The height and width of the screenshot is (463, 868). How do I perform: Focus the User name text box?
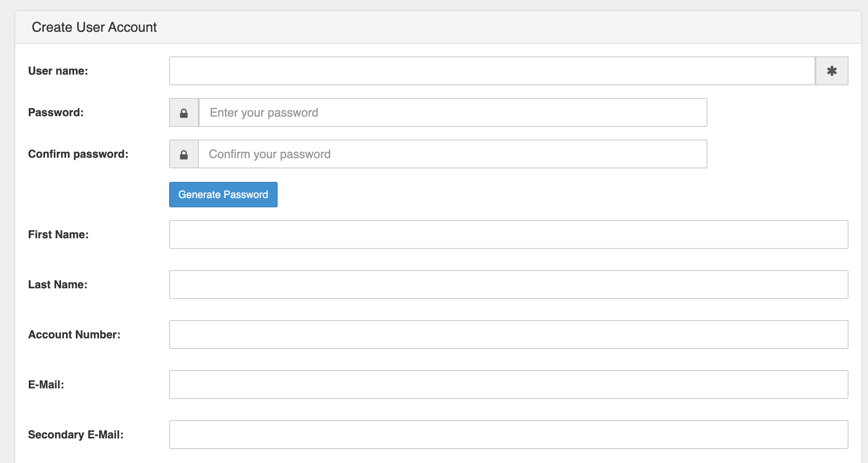point(492,71)
